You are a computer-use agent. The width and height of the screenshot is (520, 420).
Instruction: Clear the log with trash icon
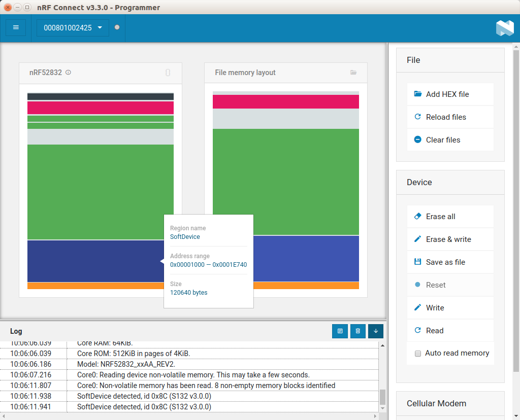(x=357, y=331)
